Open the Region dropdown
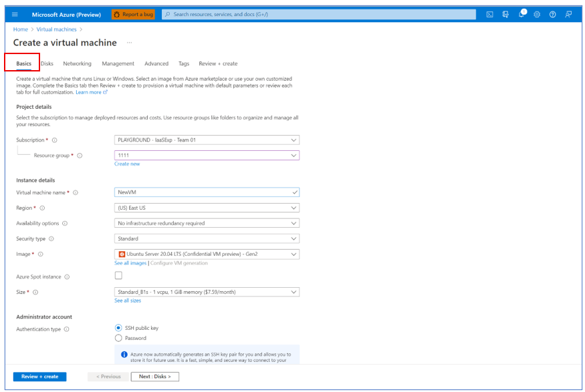This screenshot has height=392, width=585. 207,208
